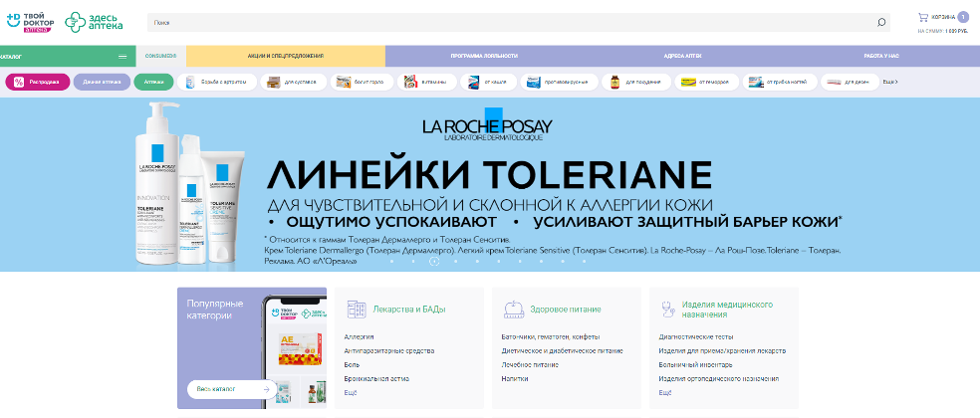The height and width of the screenshot is (418, 980).
Task: Click the active banner carousel dot
Action: [x=433, y=263]
